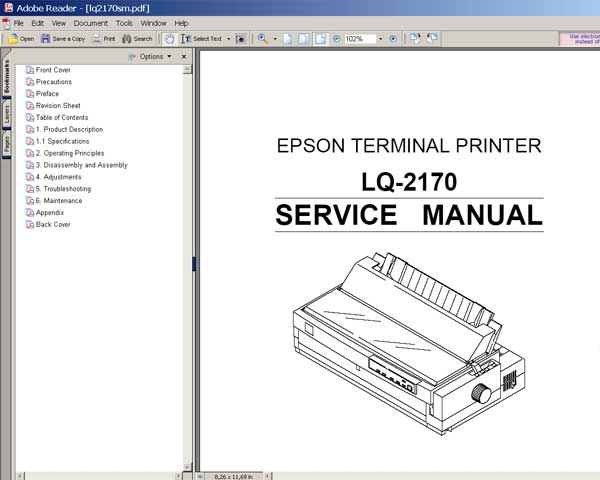
Task: Click the Open file toolbar button
Action: coord(21,39)
